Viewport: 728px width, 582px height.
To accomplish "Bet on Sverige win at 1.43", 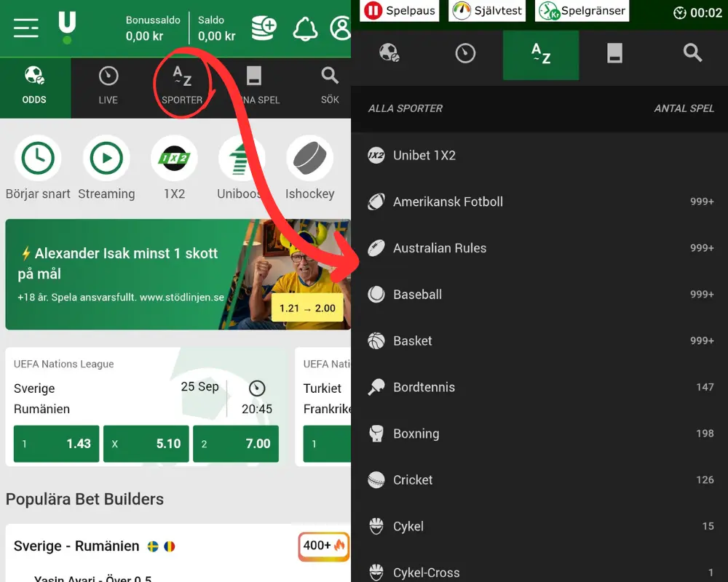I will (x=56, y=444).
